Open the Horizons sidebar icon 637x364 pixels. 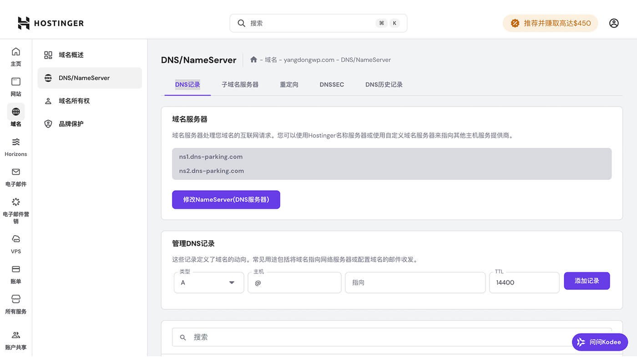[16, 142]
